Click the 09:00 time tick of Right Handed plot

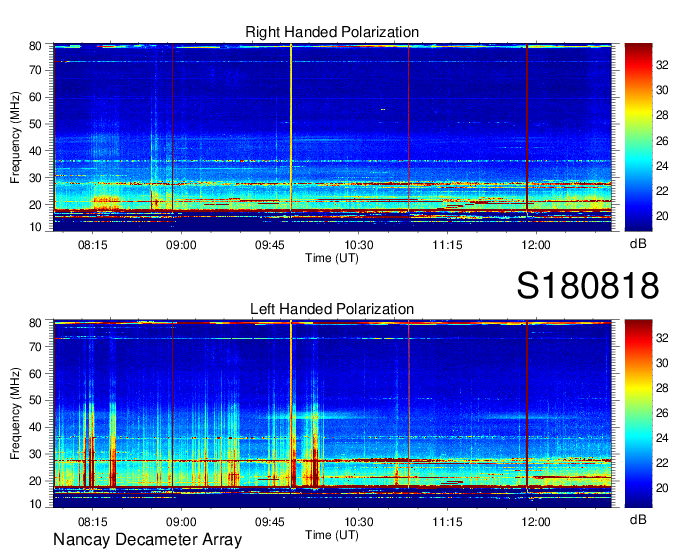click(181, 245)
